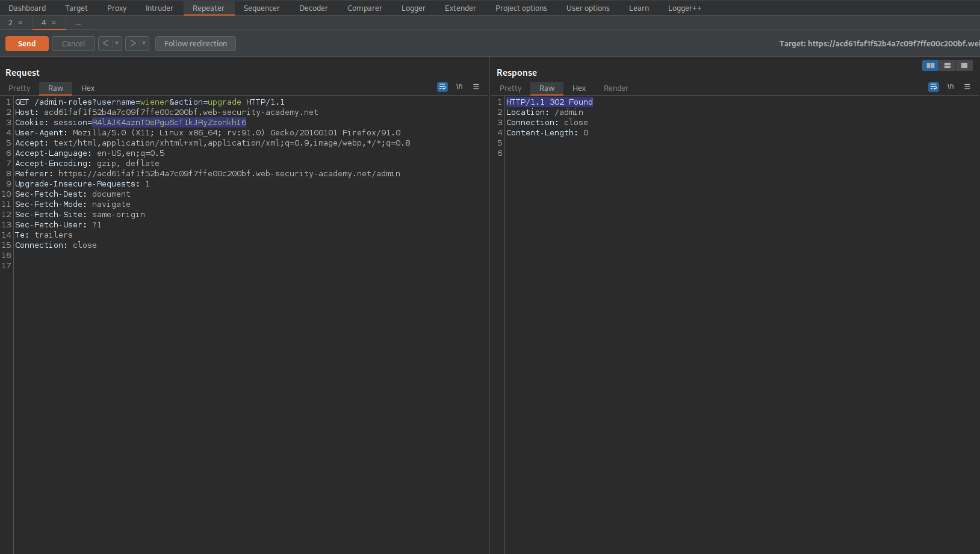Select Repeater request tab 2
The width and height of the screenshot is (980, 554).
[10, 23]
